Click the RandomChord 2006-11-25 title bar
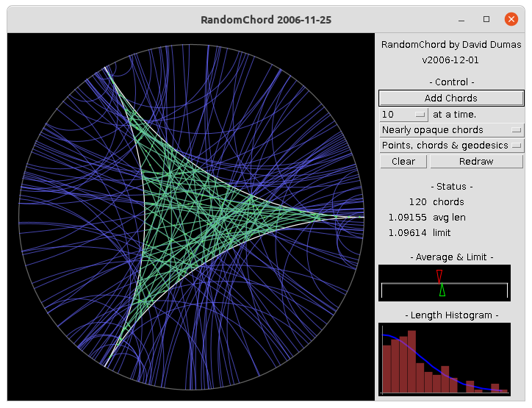This screenshot has width=532, height=408. [266, 19]
